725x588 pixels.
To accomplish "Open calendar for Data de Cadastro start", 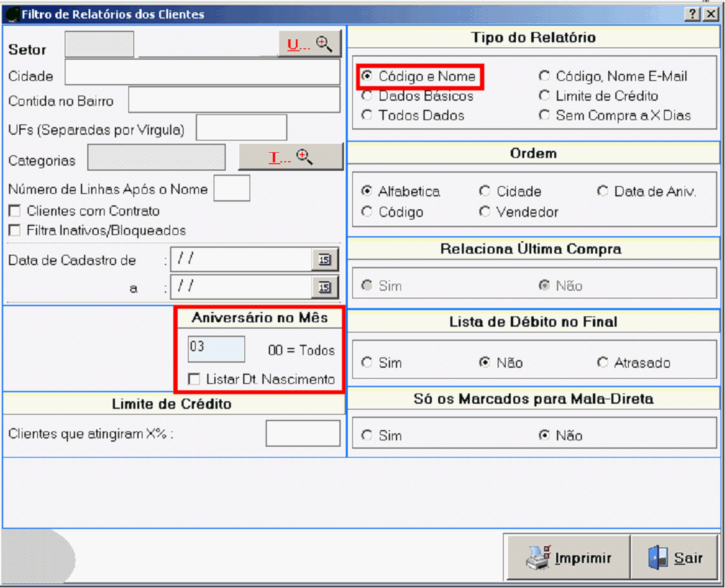I will click(x=325, y=260).
